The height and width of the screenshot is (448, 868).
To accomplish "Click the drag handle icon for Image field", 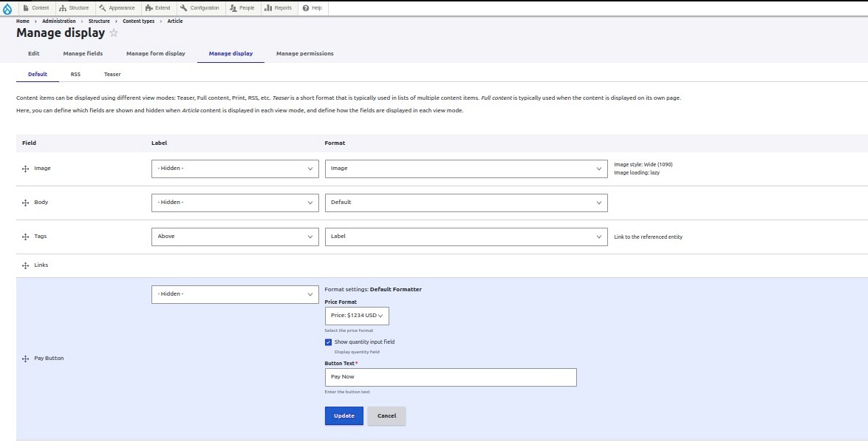I will pos(26,169).
